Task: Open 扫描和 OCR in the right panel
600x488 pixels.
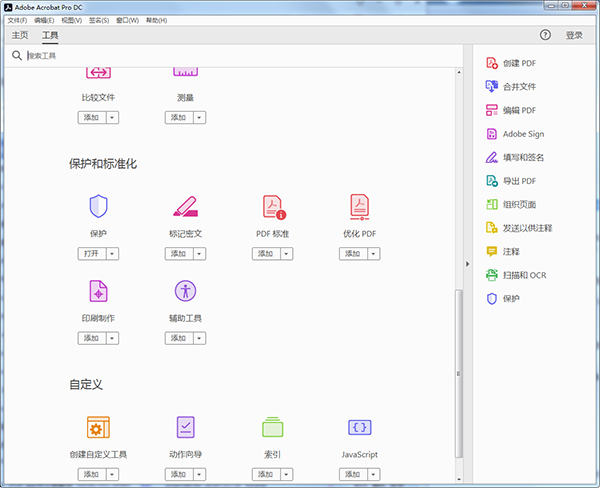Action: tap(516, 275)
